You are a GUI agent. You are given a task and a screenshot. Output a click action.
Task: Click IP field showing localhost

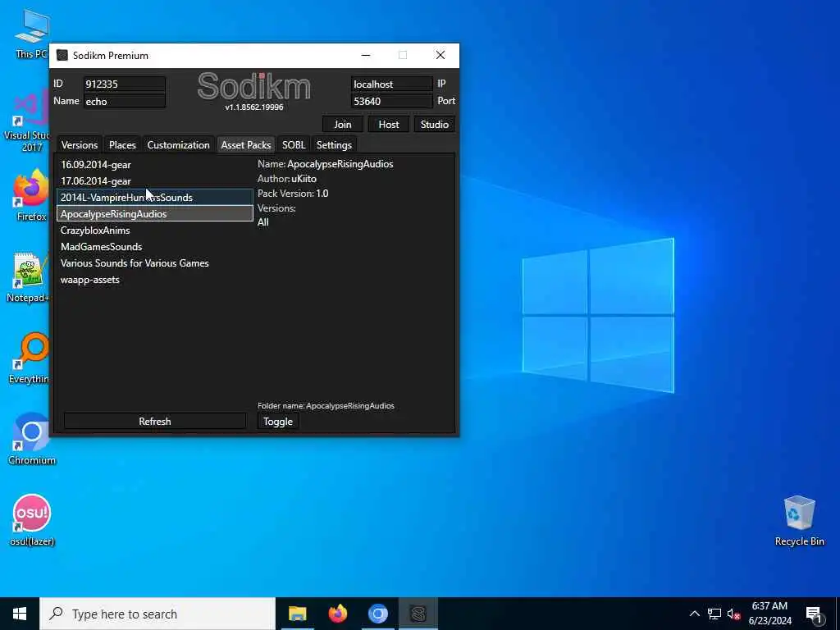[x=391, y=84]
